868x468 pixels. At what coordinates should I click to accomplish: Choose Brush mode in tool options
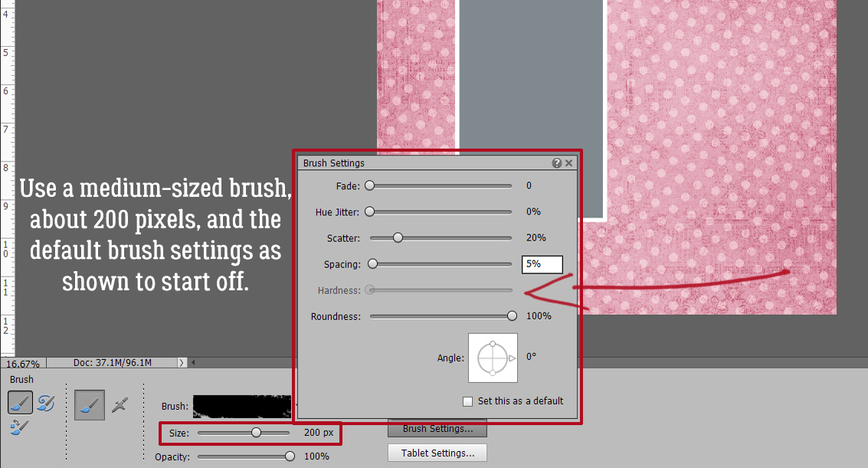point(89,405)
